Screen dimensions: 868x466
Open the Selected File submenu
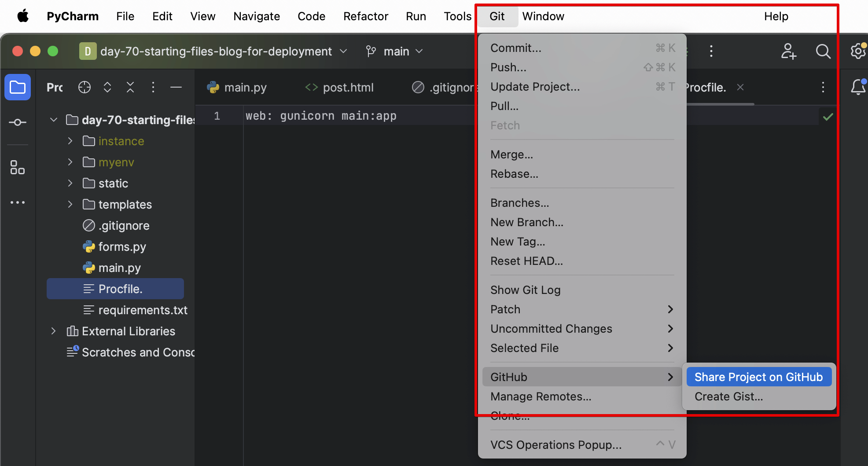pos(582,348)
